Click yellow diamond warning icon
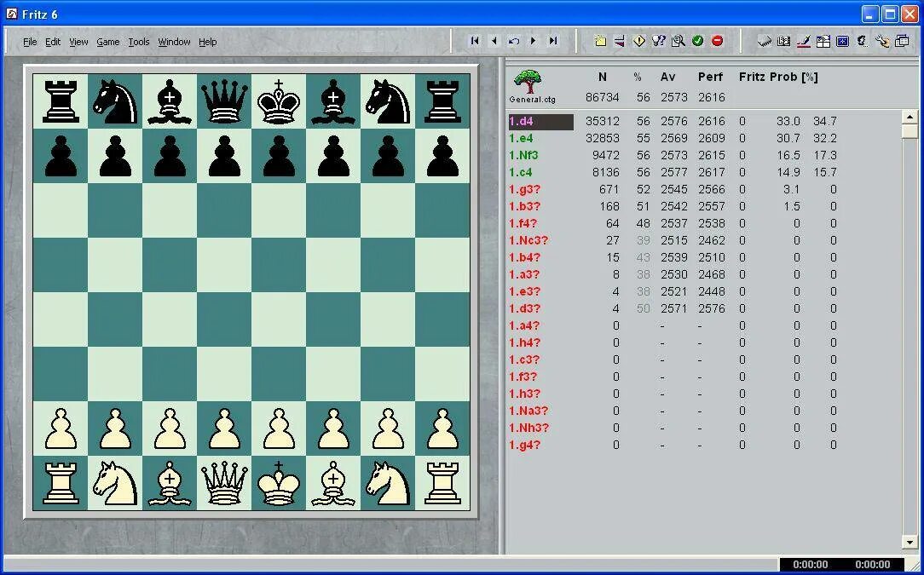 click(638, 41)
